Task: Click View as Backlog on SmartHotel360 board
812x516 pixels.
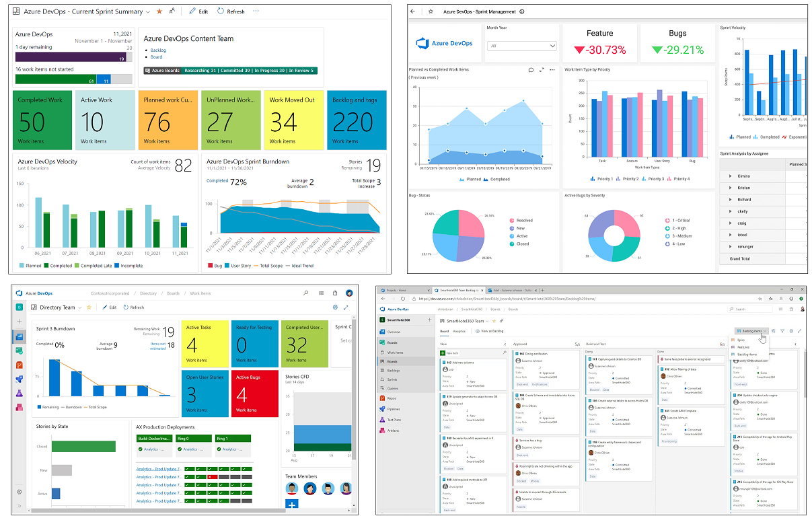Action: 489,331
